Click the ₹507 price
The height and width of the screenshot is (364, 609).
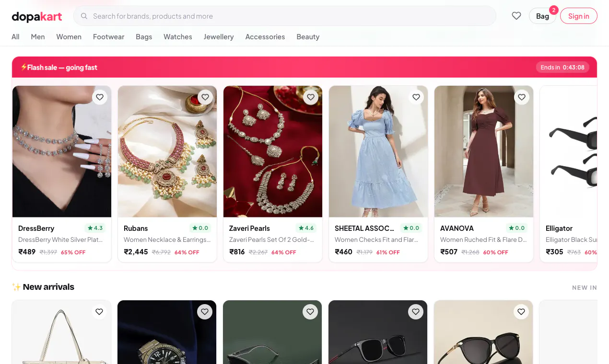point(449,252)
